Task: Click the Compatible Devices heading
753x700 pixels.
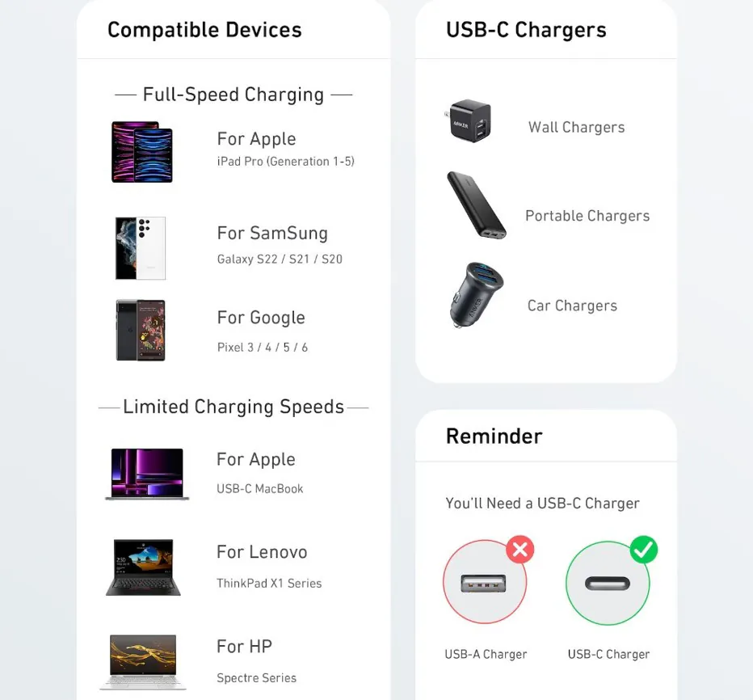Action: point(204,30)
